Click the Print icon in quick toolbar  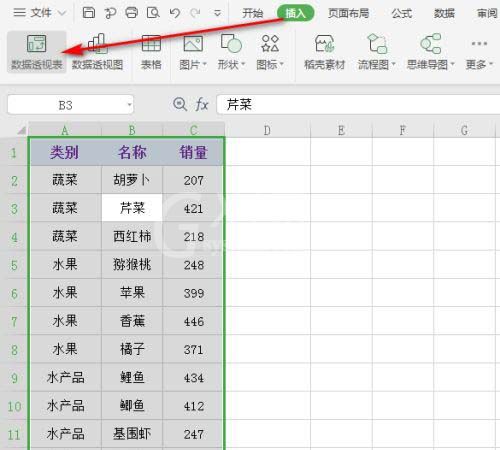pyautogui.click(x=131, y=13)
